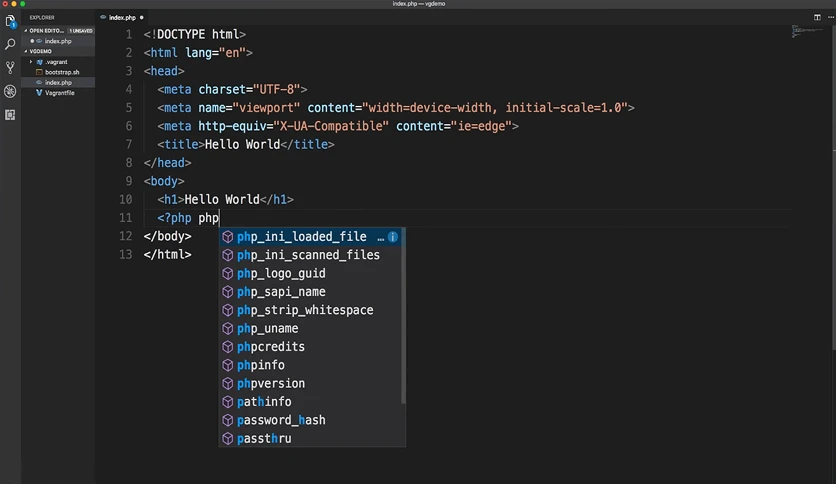Choose password_hash suggestion
This screenshot has width=836, height=484.
(311, 420)
